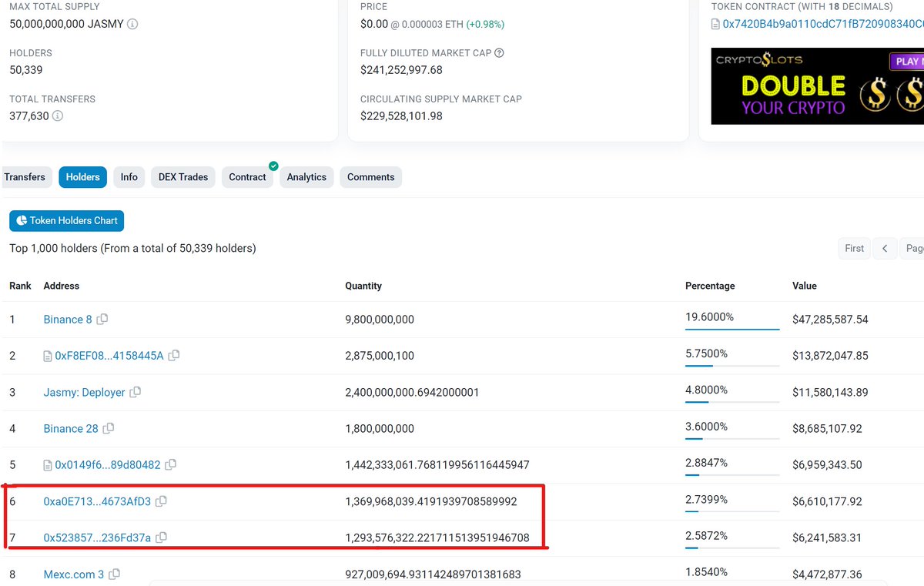The width and height of the screenshot is (924, 586).
Task: Click document icon before the token contract address
Action: [x=715, y=24]
